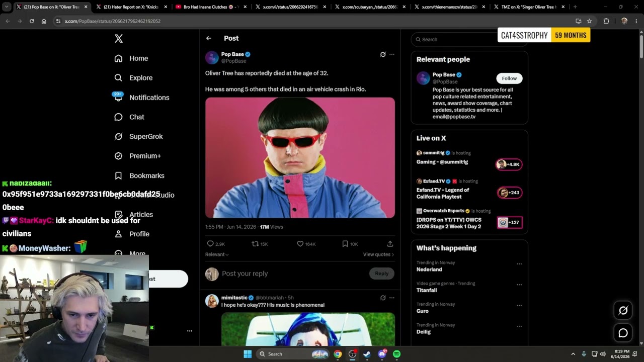Open Overwatch Esports OWCS live broadcast

[x=469, y=219]
